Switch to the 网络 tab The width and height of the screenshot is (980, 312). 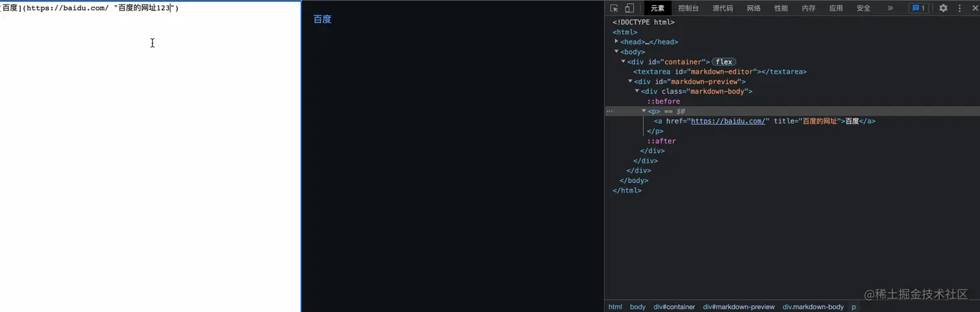(x=754, y=8)
